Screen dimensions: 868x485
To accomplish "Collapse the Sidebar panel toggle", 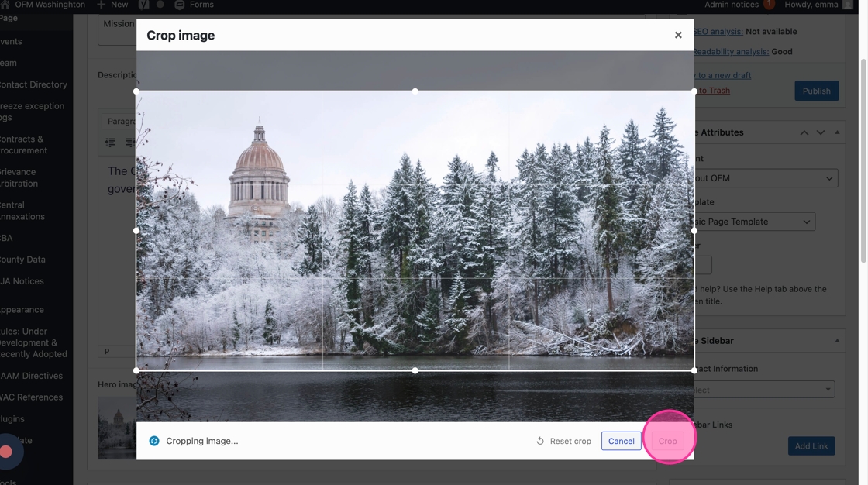I will click(x=837, y=341).
